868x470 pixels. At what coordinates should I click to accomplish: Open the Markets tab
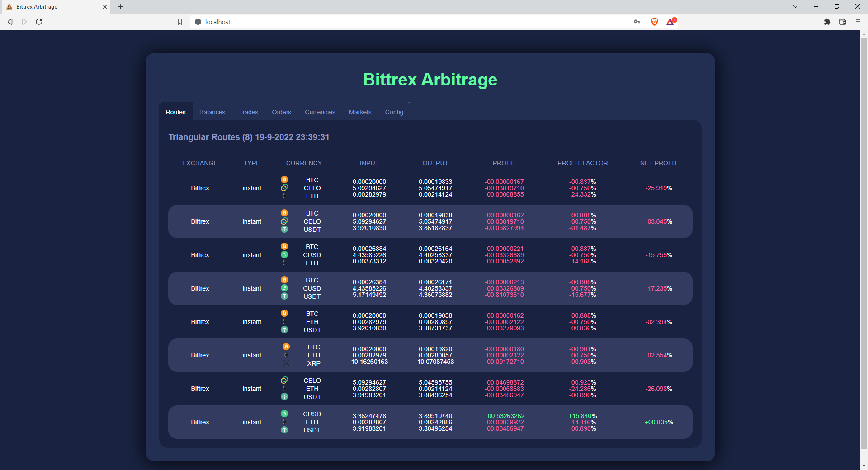pyautogui.click(x=360, y=112)
